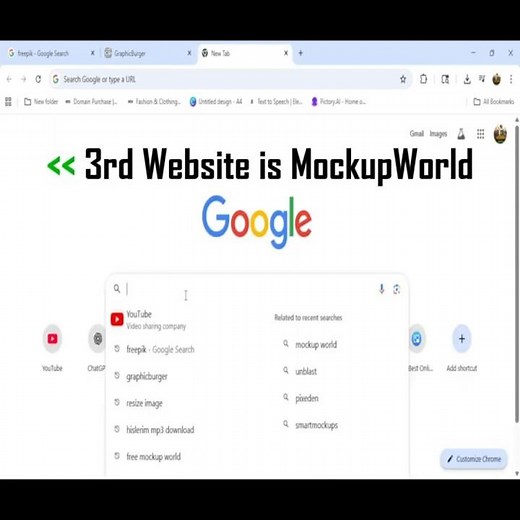Switch to the freepik Google Search tab

point(50,53)
